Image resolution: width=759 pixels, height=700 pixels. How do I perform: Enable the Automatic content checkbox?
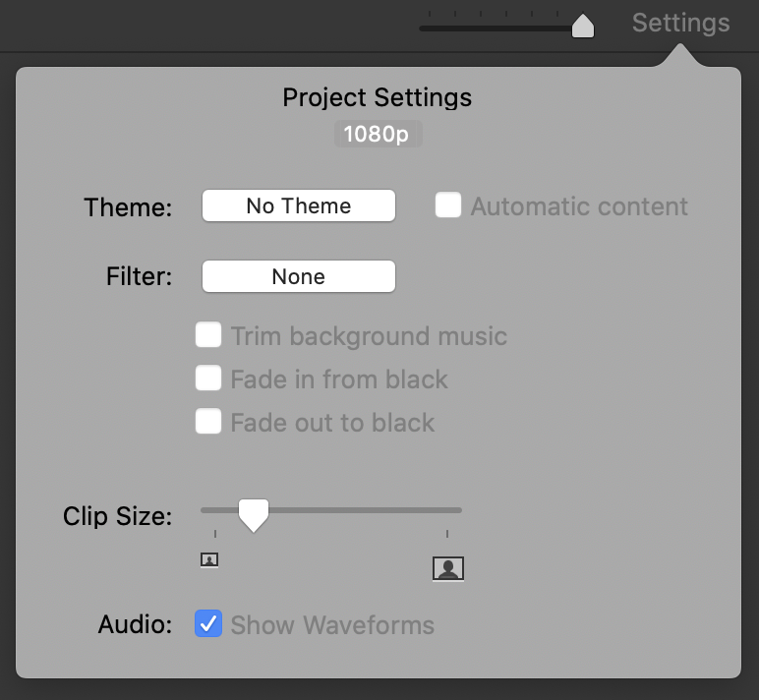(448, 205)
